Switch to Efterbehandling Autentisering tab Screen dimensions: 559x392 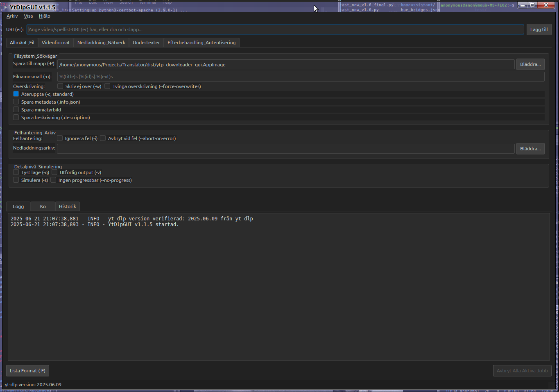pyautogui.click(x=201, y=42)
